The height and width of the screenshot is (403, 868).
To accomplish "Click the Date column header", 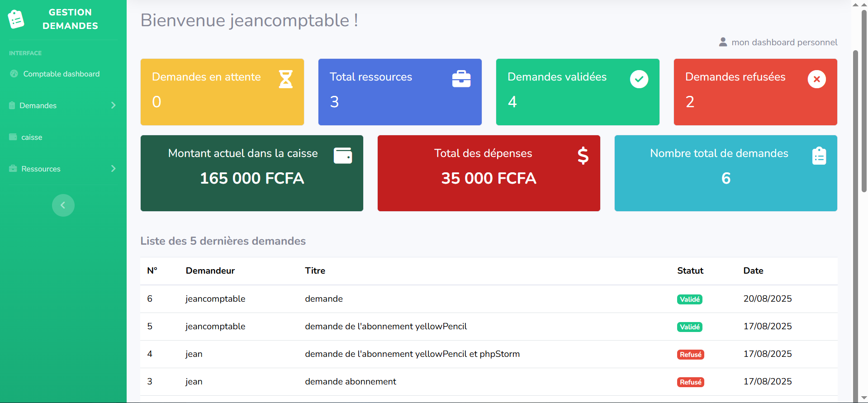I will coord(754,270).
